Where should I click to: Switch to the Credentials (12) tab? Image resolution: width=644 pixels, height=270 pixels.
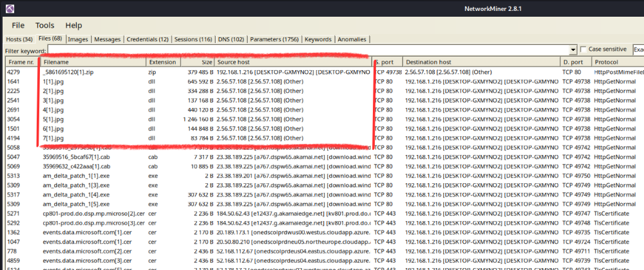[147, 39]
